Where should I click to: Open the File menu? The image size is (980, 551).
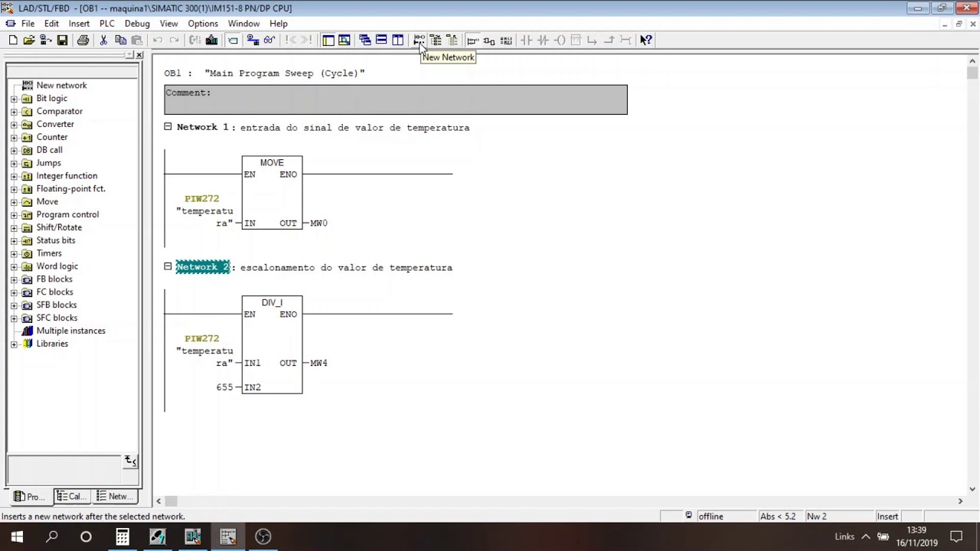(28, 24)
